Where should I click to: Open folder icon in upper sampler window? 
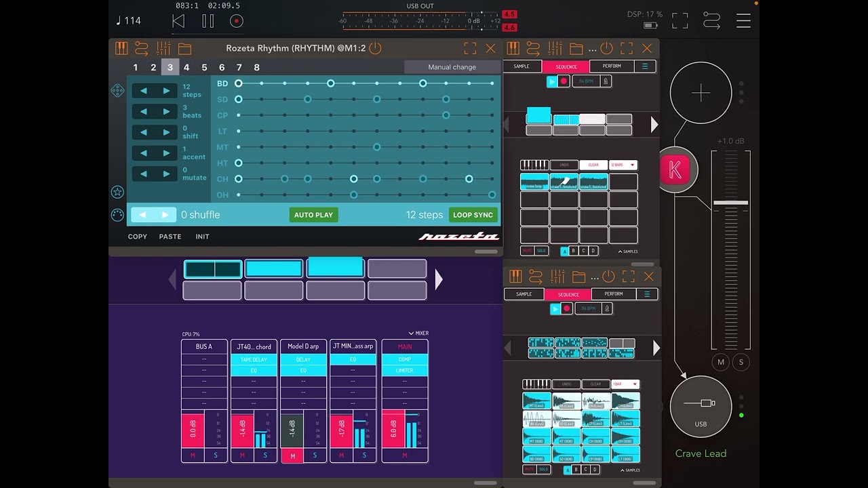coord(576,49)
